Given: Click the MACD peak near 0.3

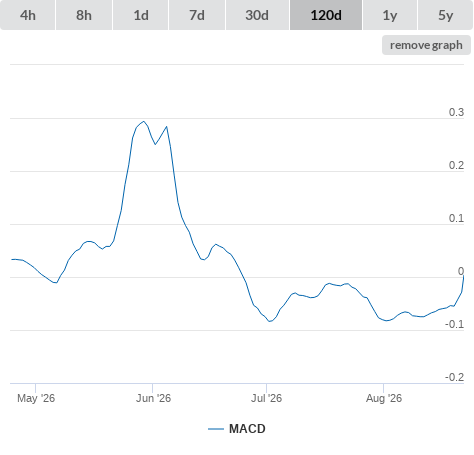Looking at the screenshot, I should 144,121.
